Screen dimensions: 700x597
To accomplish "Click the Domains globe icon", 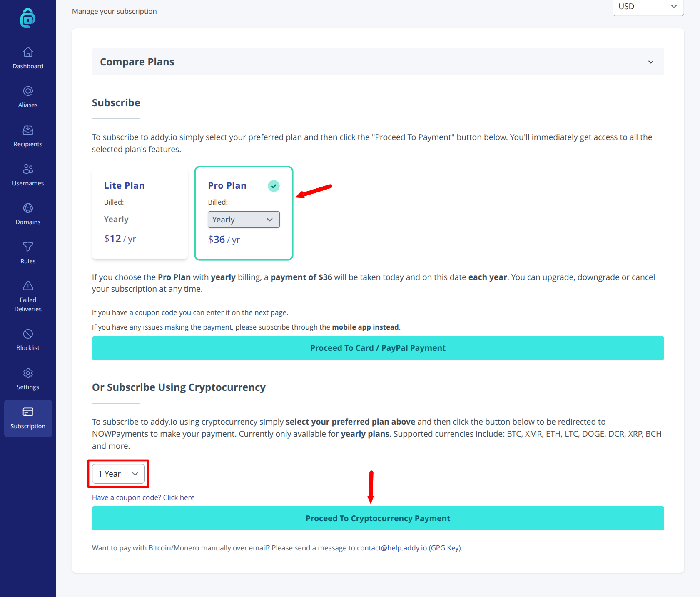I will (x=28, y=208).
